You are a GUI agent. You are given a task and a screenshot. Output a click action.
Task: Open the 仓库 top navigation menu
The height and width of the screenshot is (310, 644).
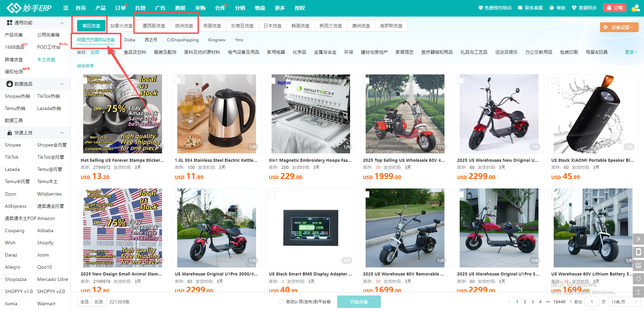point(220,8)
